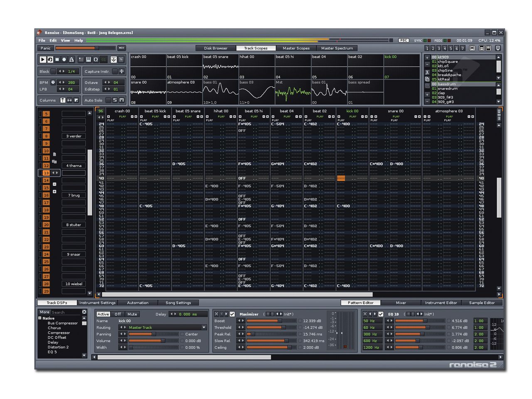532x399 pixels.
Task: Increase Editstep value with right arrow
Action: point(109,89)
